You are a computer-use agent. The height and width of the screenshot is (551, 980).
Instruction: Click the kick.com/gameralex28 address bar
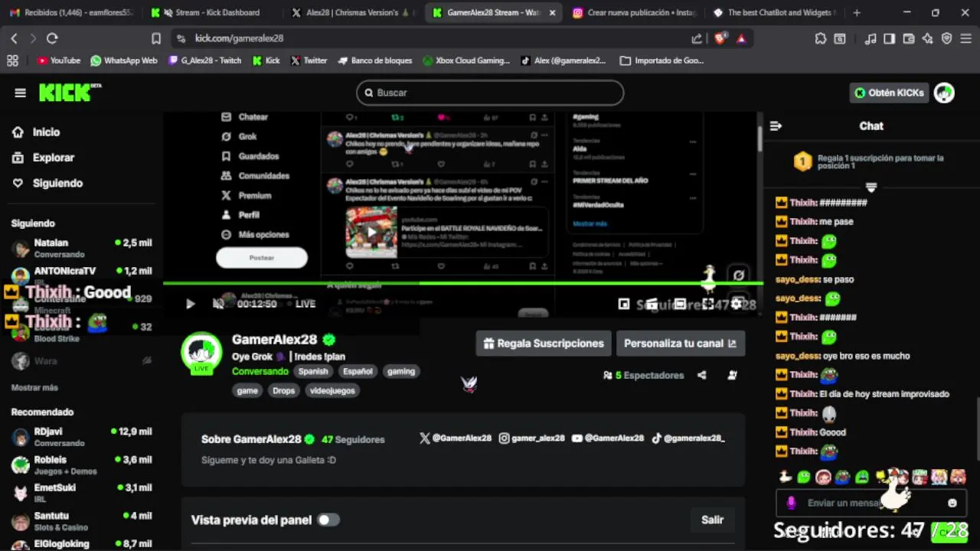pyautogui.click(x=429, y=38)
